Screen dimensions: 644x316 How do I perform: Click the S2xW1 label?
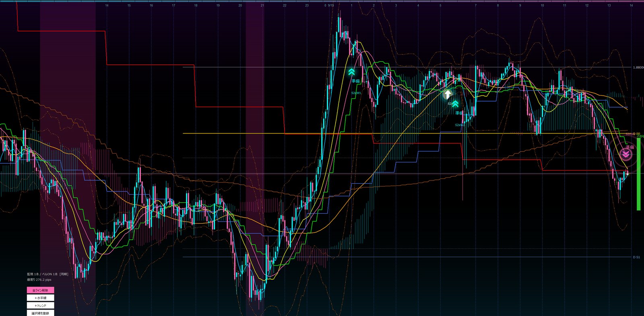pyautogui.click(x=356, y=93)
